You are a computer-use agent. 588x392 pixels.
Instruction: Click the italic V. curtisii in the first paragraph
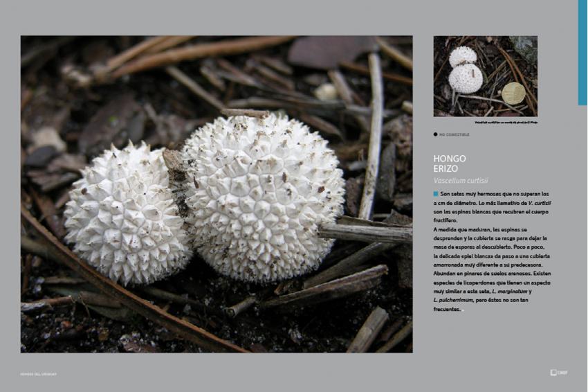point(540,203)
